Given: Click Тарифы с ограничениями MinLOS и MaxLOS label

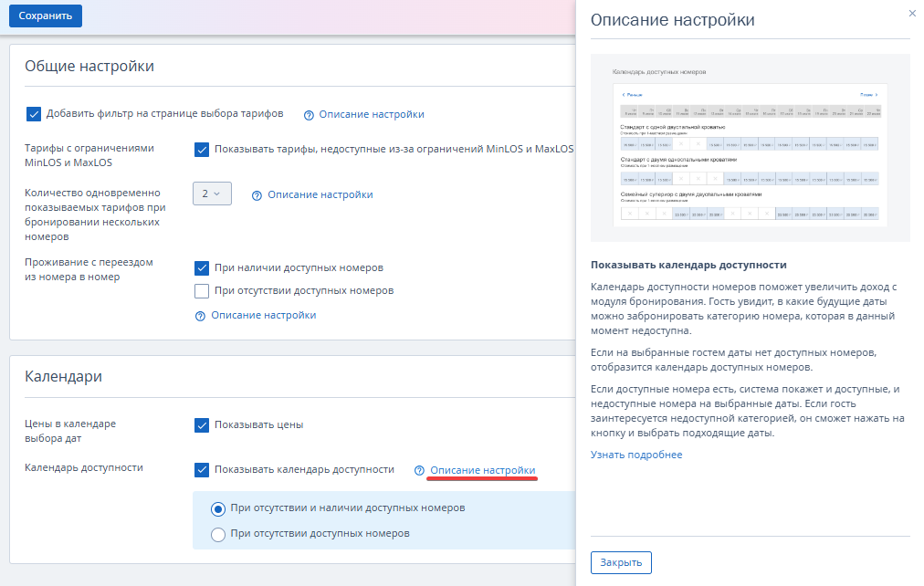Looking at the screenshot, I should (x=89, y=155).
